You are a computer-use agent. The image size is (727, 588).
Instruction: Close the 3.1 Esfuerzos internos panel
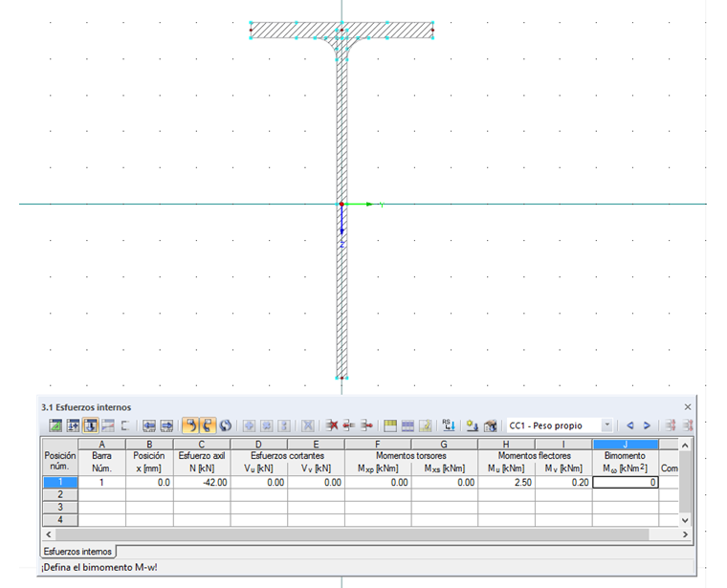688,407
